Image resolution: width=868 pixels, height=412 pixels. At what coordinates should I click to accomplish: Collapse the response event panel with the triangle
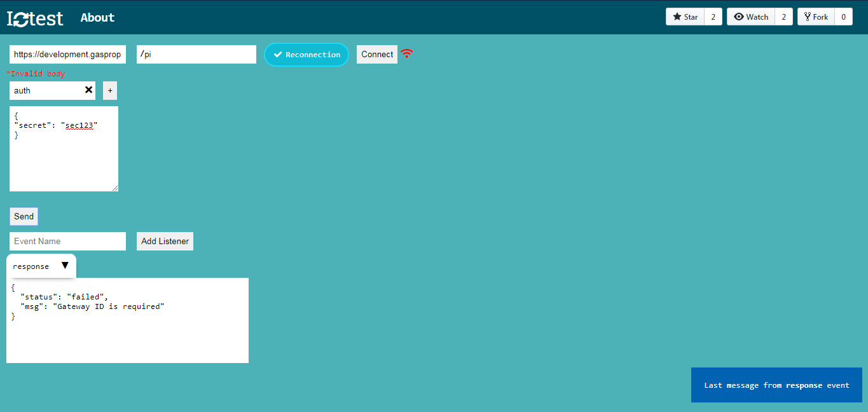point(65,266)
